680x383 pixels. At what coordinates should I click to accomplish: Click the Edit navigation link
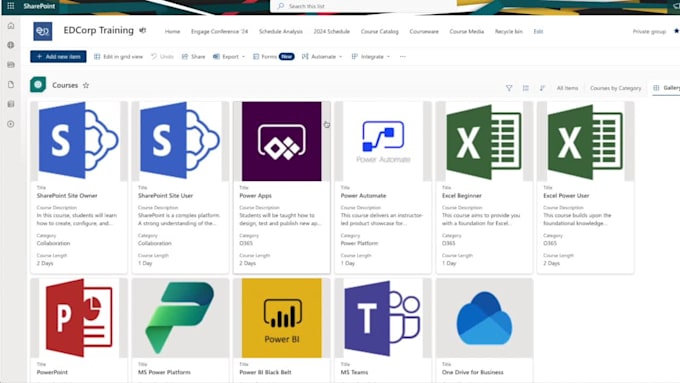tap(538, 32)
